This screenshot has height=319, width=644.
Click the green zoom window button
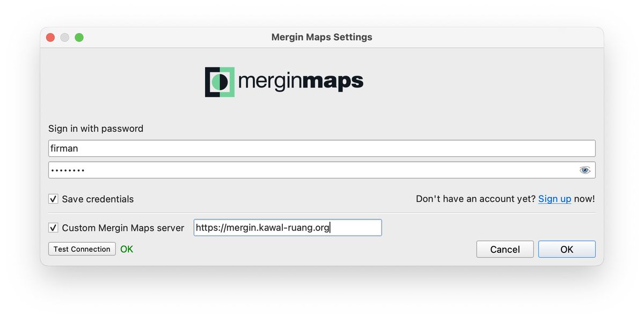tap(79, 38)
